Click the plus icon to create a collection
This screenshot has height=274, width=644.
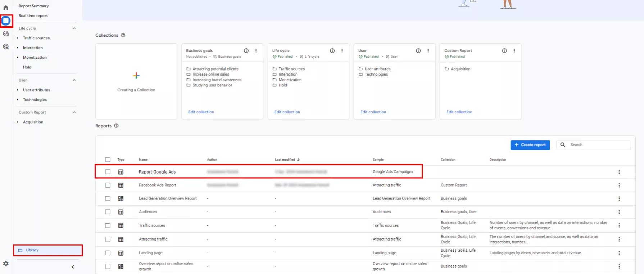[136, 76]
